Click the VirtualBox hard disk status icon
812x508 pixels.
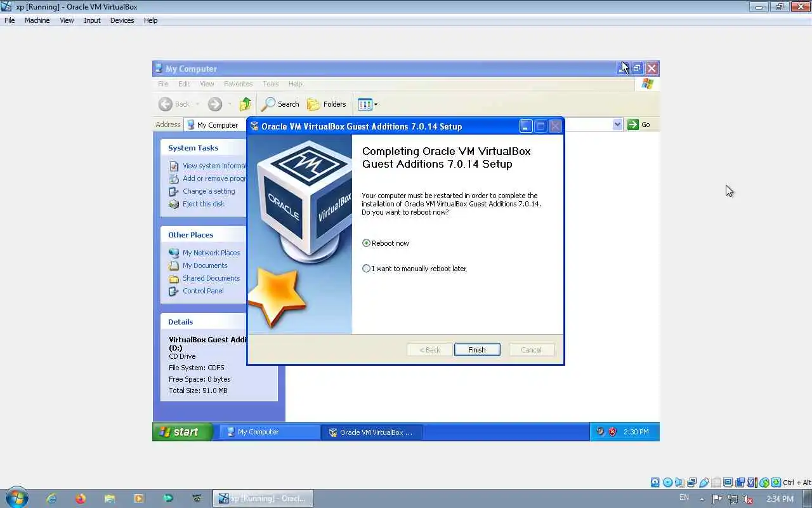point(655,483)
